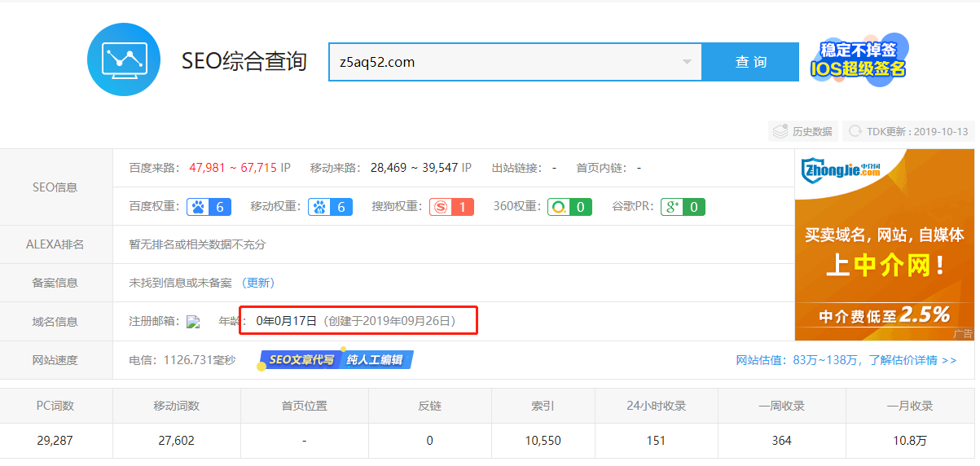980x466 pixels.
Task: Click the blue SEO monitor logo icon
Action: click(124, 61)
